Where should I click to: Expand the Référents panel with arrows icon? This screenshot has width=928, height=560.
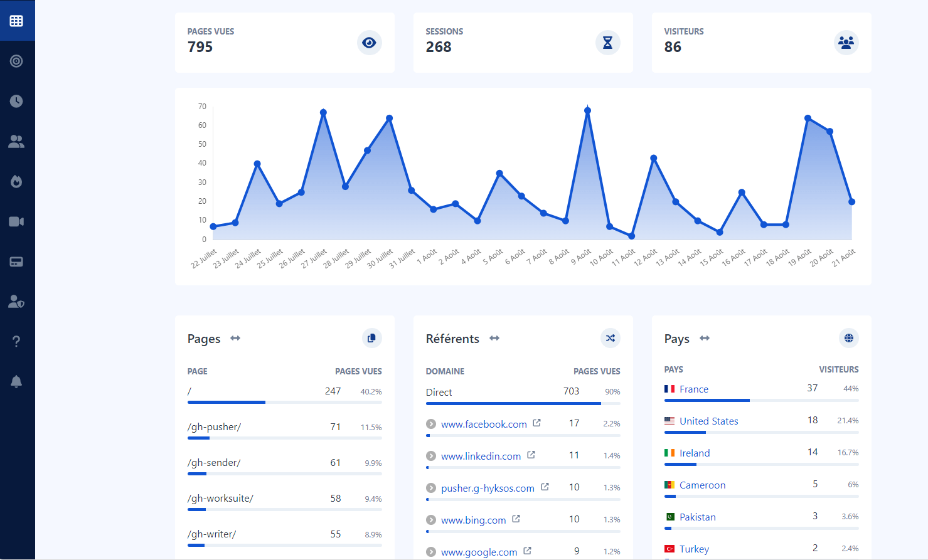point(494,338)
